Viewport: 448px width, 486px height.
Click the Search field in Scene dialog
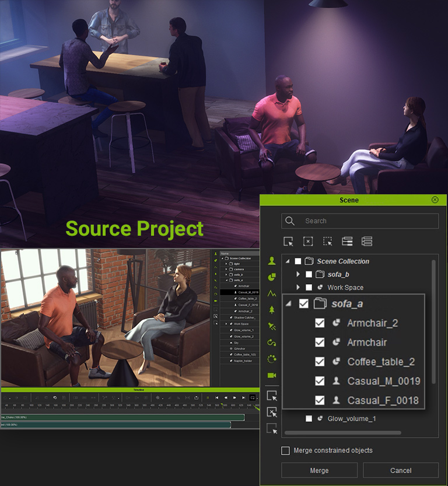click(367, 221)
